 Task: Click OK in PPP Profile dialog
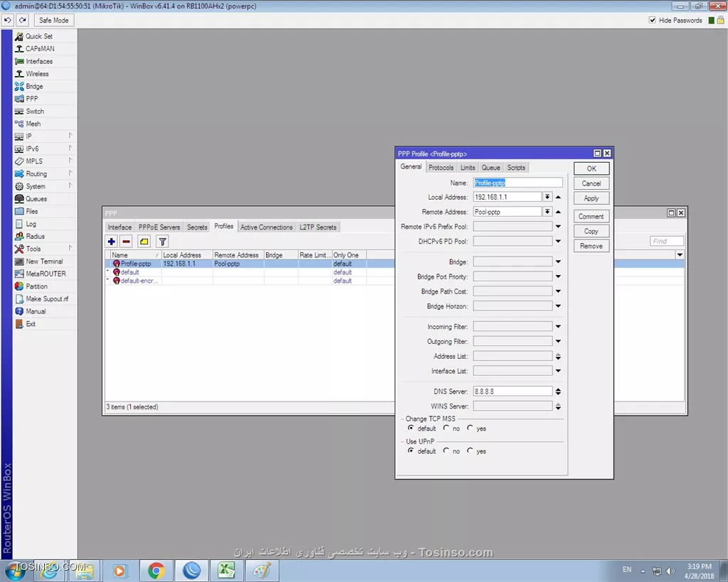591,168
